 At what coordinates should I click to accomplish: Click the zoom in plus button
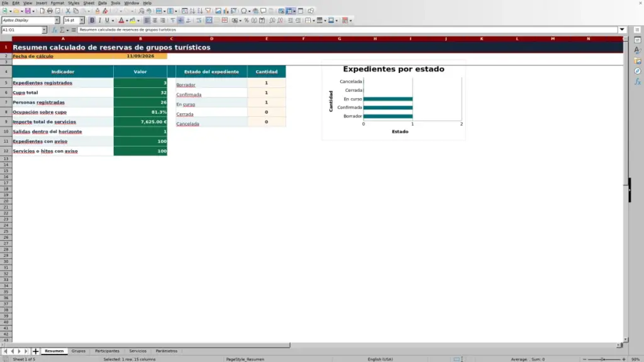pos(623,359)
